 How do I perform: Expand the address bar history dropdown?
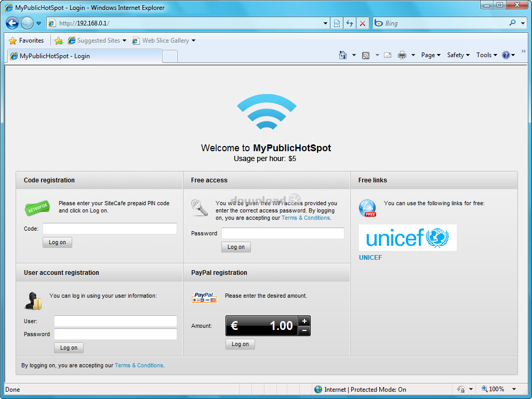tap(325, 23)
